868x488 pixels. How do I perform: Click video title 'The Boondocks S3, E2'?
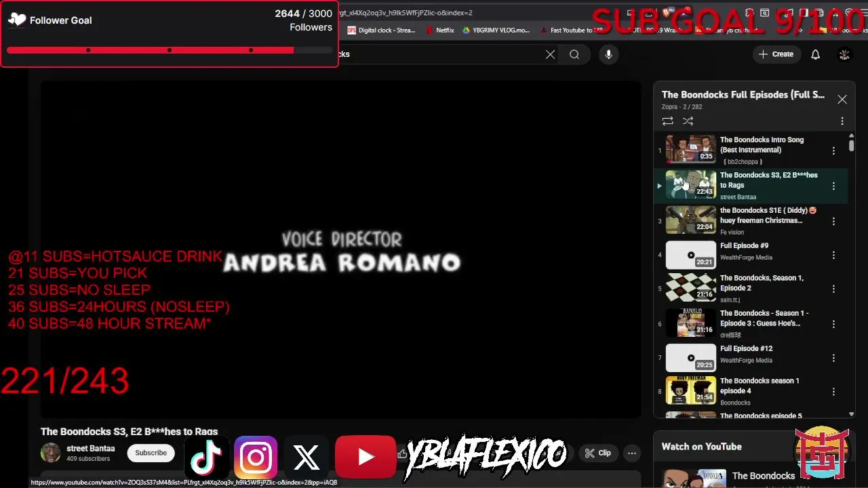click(129, 432)
